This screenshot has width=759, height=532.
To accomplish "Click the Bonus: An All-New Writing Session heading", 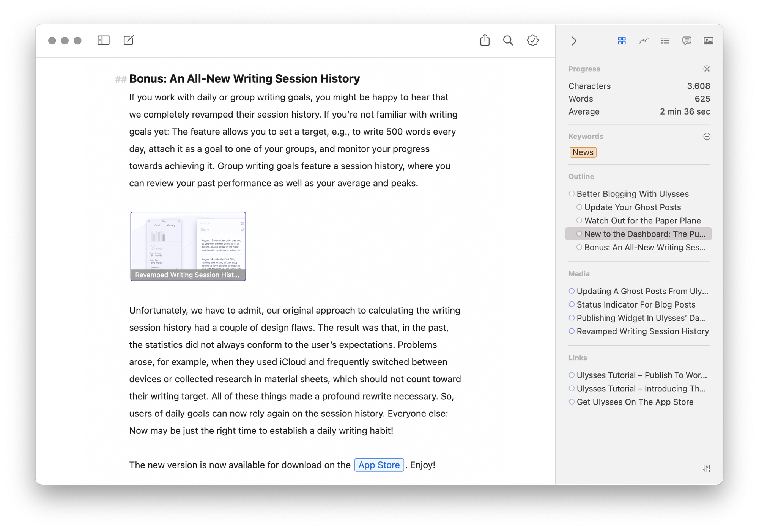I will pyautogui.click(x=244, y=78).
